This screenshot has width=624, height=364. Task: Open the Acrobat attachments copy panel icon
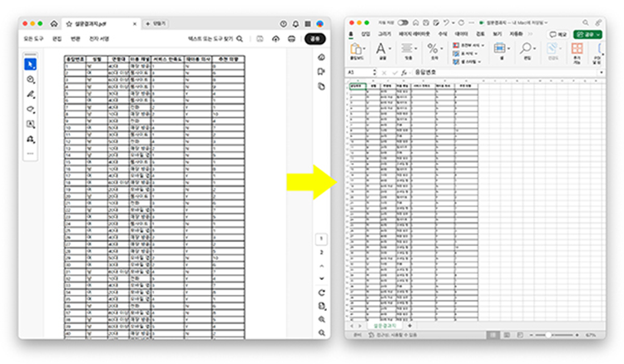click(321, 86)
